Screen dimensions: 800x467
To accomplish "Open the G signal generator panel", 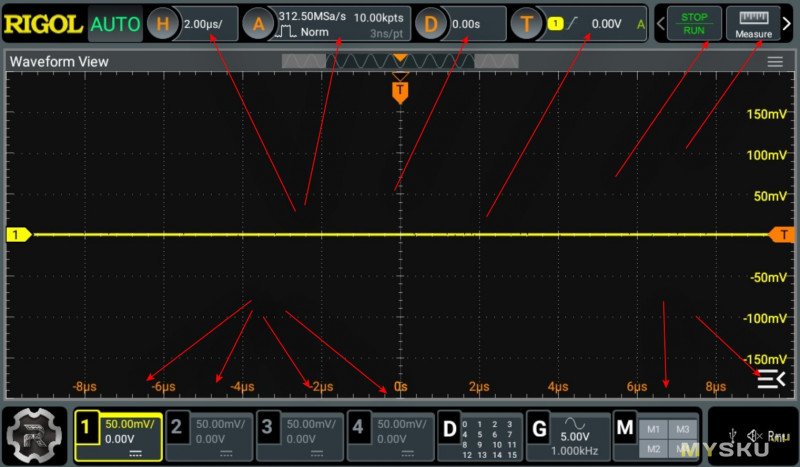I will (x=567, y=435).
